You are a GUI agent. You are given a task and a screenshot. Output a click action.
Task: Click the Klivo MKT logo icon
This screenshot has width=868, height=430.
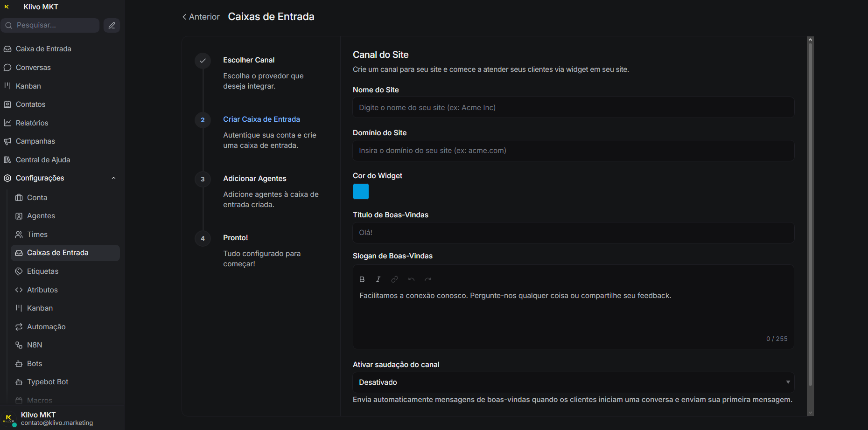7,7
